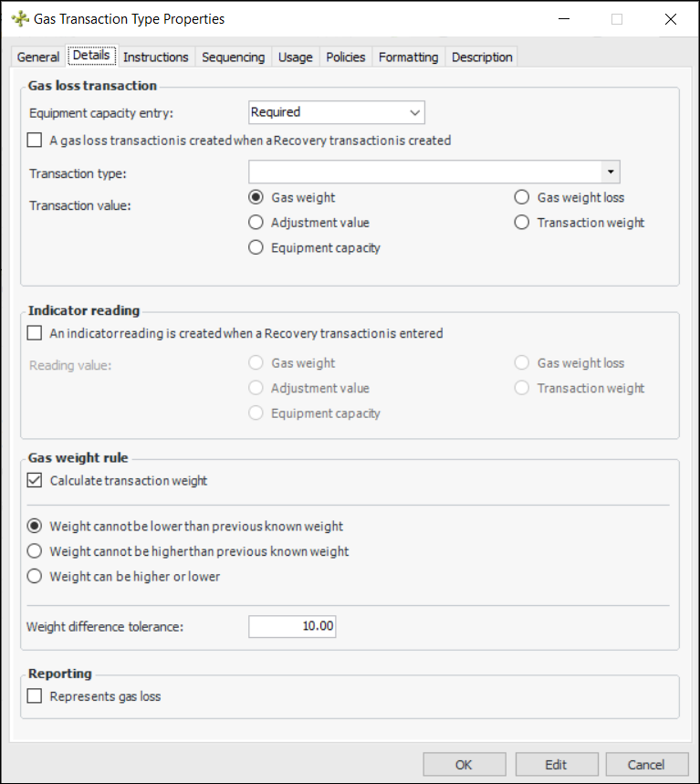Viewport: 700px width, 784px height.
Task: Click the Weight difference tolerance field
Action: (x=292, y=627)
